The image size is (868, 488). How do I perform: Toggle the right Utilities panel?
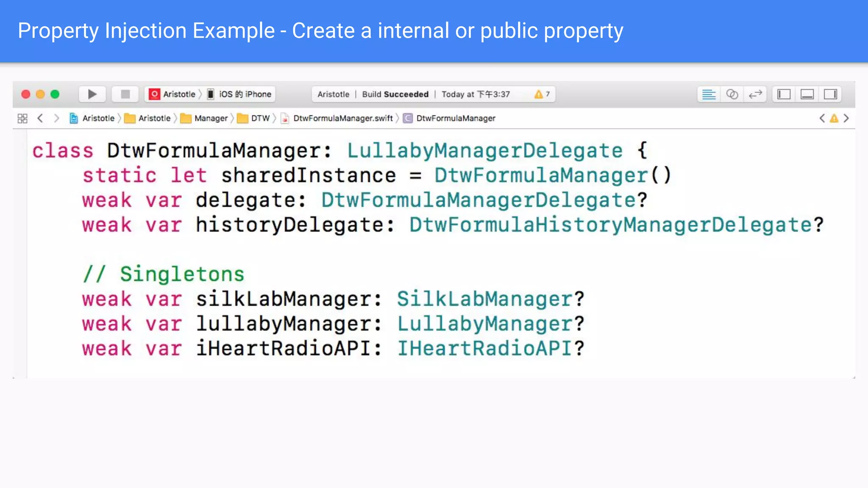tap(830, 94)
